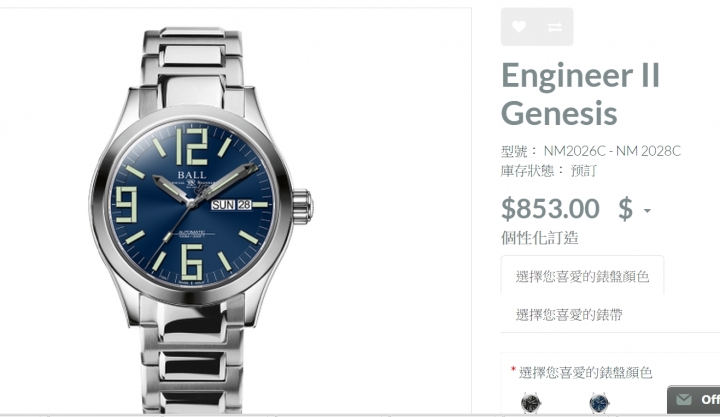Click the Engineer II Genesis product title
This screenshot has width=720, height=417.
[580, 94]
